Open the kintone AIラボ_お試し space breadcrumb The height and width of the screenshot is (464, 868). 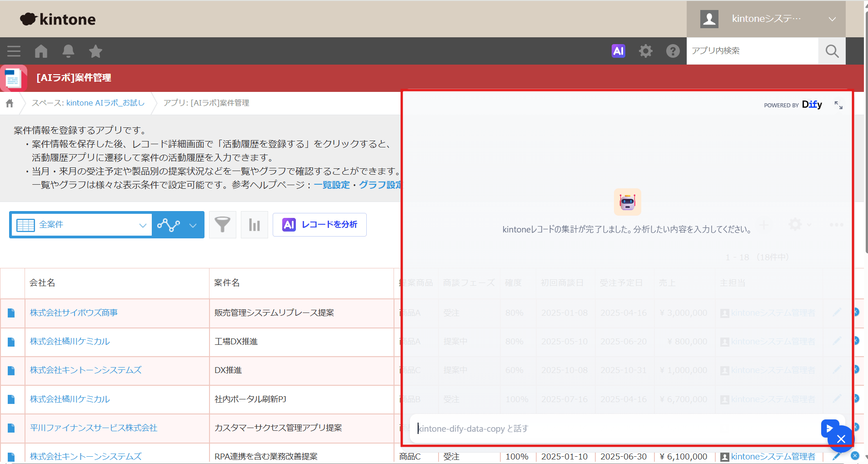pyautogui.click(x=105, y=103)
